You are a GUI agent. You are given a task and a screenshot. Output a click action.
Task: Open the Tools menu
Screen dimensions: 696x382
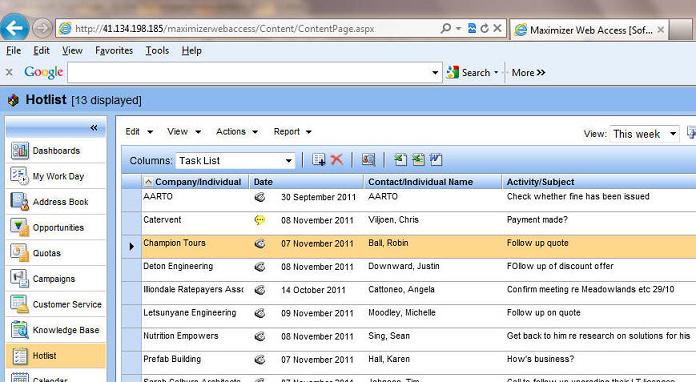point(157,51)
